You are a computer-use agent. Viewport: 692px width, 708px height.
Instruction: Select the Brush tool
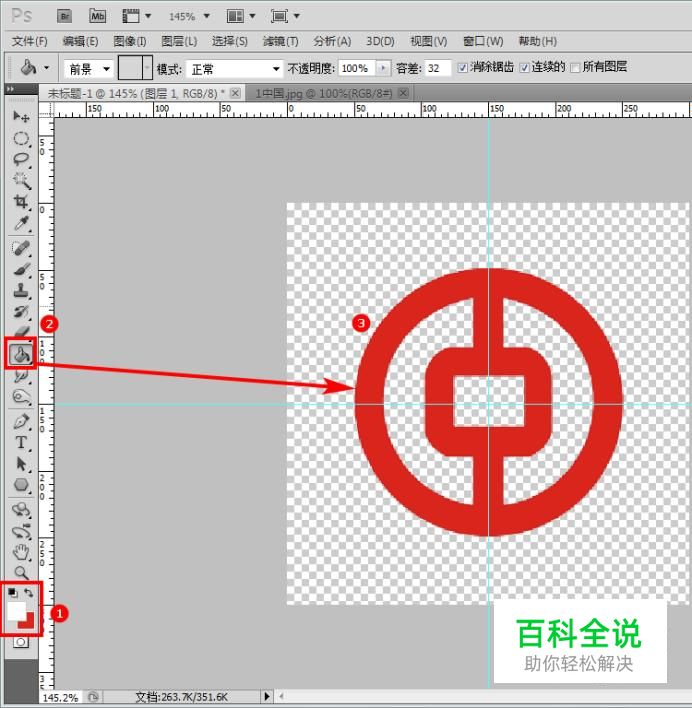coord(21,270)
